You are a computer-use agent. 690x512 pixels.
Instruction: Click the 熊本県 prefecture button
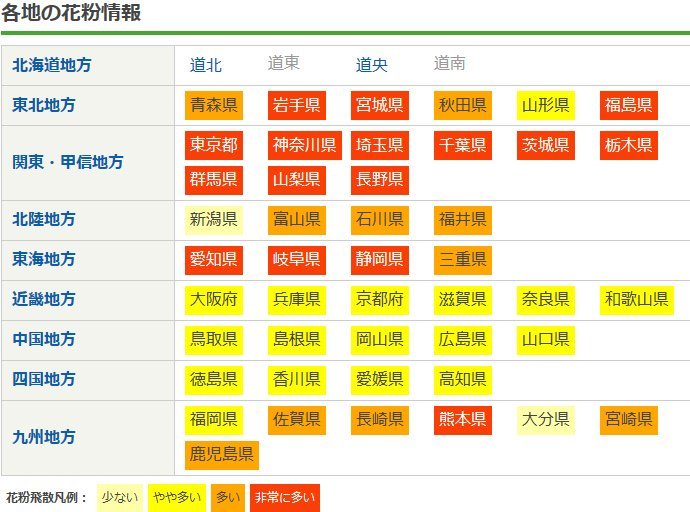tap(463, 419)
